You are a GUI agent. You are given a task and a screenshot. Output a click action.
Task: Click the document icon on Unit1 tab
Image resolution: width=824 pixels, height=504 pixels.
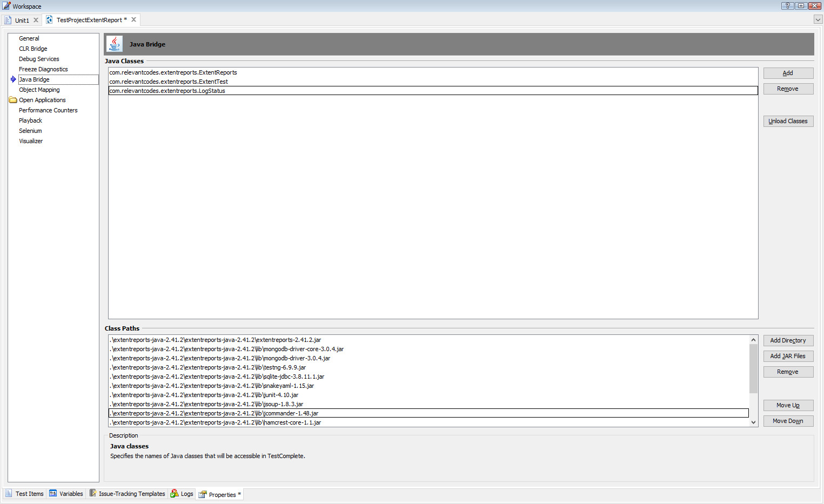pyautogui.click(x=8, y=19)
